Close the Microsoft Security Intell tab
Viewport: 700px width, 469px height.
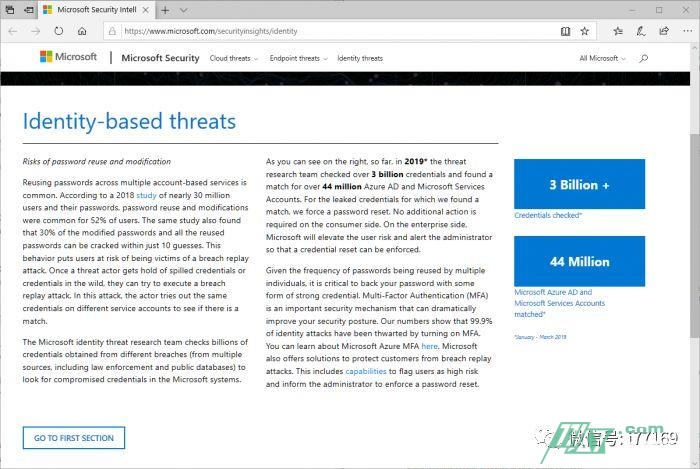[x=146, y=10]
